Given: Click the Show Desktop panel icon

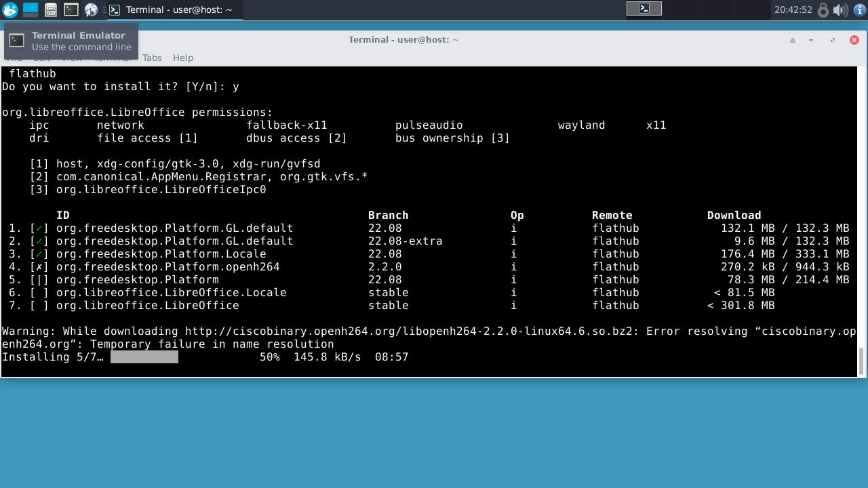Looking at the screenshot, I should pos(31,9).
